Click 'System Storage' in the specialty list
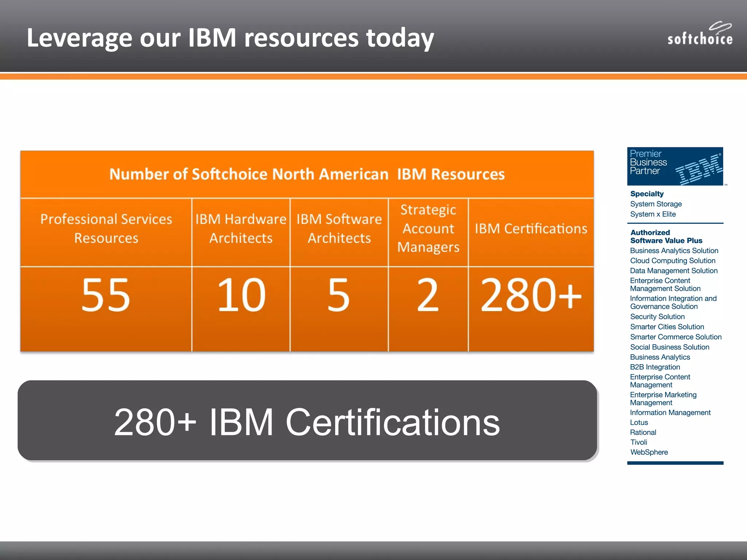The width and height of the screenshot is (747, 560). (656, 204)
